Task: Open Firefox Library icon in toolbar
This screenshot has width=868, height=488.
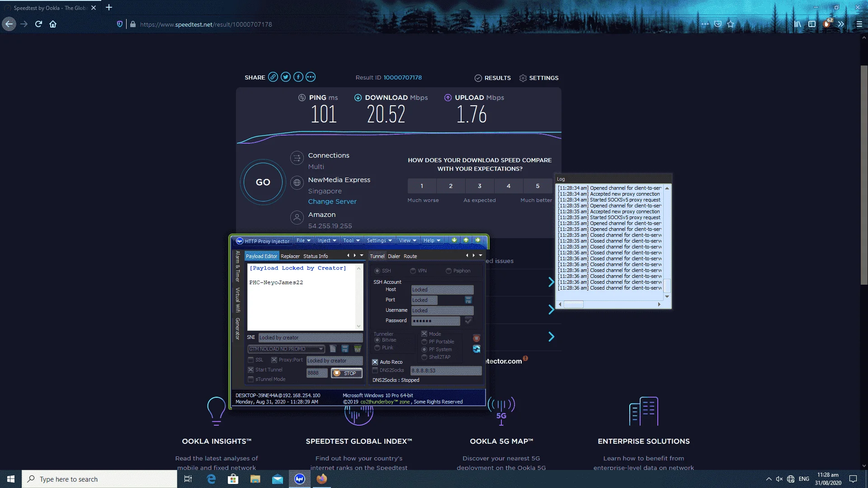Action: 797,24
